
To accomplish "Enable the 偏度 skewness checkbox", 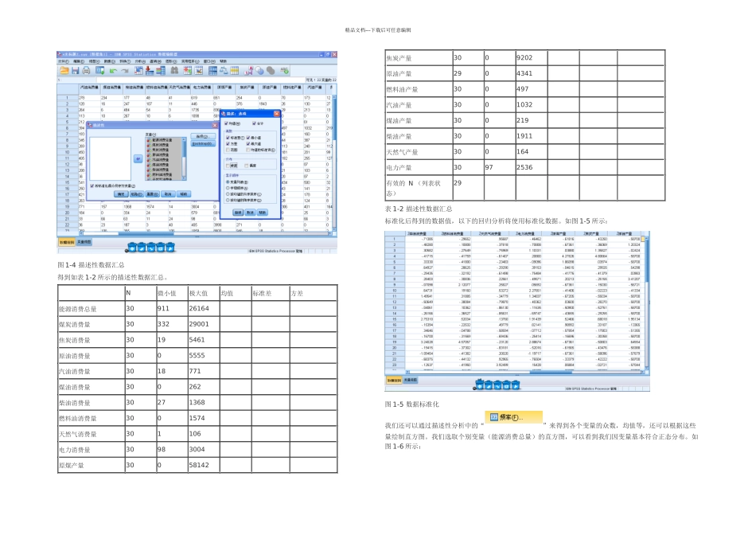I will [x=247, y=166].
